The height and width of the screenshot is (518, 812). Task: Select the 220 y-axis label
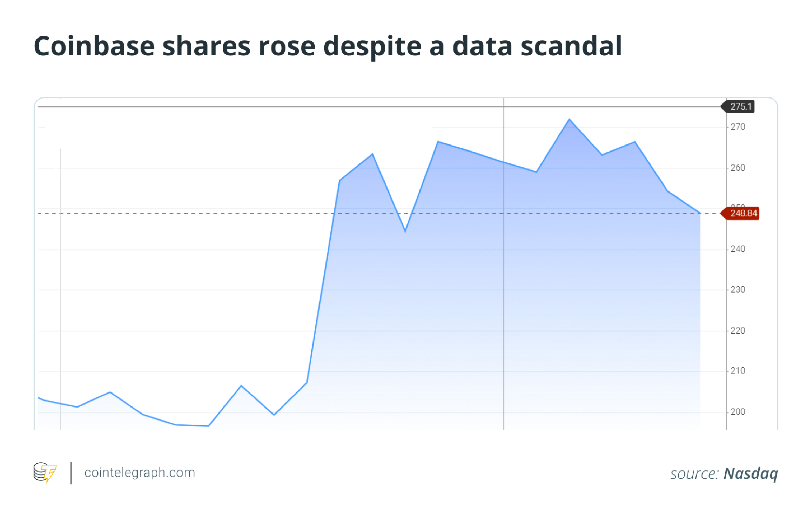738,331
